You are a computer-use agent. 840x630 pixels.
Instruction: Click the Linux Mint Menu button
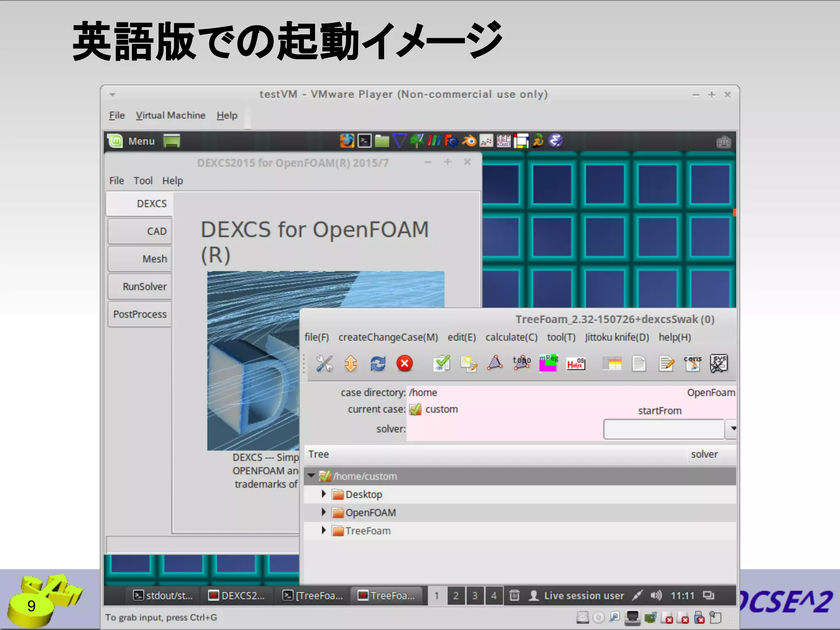tap(132, 141)
